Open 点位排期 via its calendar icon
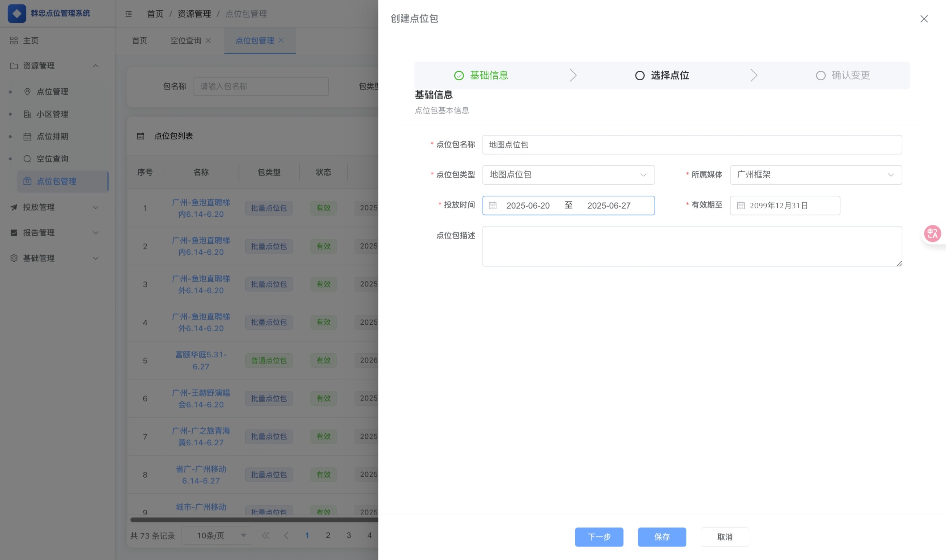946x560 pixels. [27, 136]
